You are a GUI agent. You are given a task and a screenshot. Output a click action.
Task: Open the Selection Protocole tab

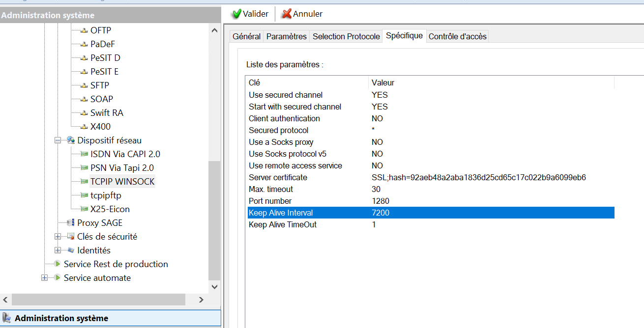[x=346, y=36]
